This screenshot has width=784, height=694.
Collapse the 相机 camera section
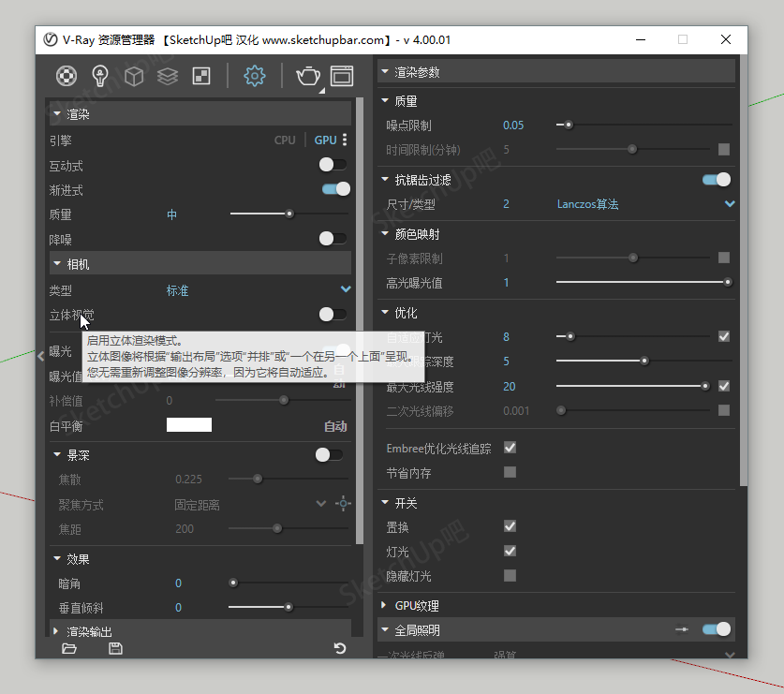click(x=57, y=263)
